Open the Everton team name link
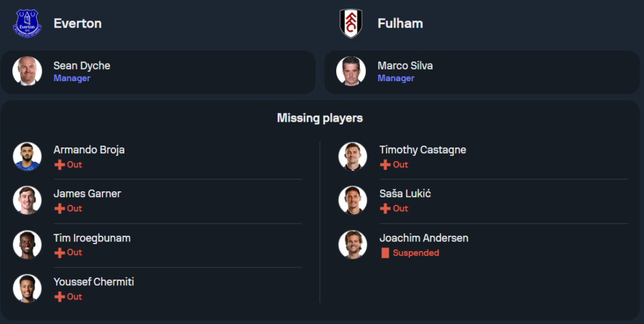The height and width of the screenshot is (324, 644). click(x=77, y=24)
